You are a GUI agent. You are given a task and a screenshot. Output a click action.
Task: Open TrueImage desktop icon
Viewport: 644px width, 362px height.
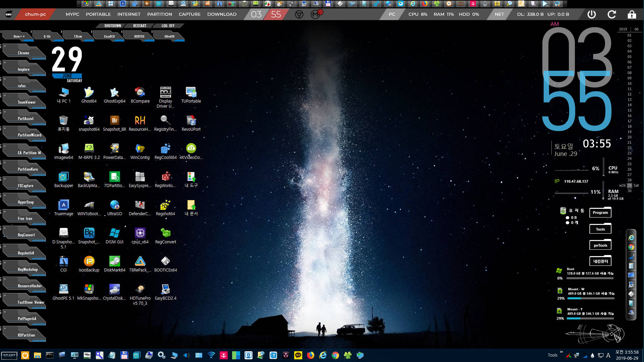[x=63, y=208]
